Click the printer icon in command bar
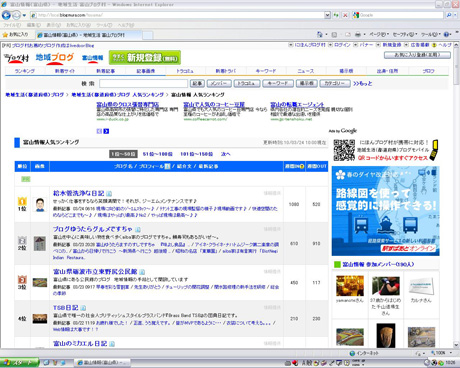Screen dimensions: 460x368 point(358,34)
